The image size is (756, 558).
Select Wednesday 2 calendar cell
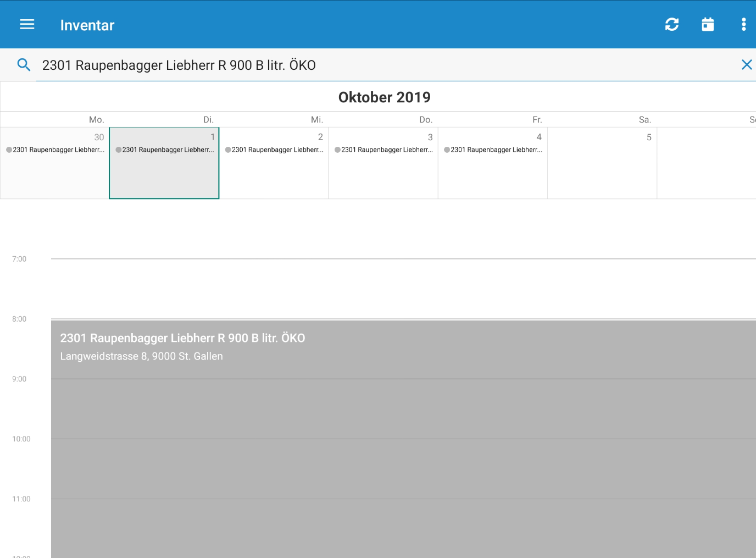click(274, 163)
